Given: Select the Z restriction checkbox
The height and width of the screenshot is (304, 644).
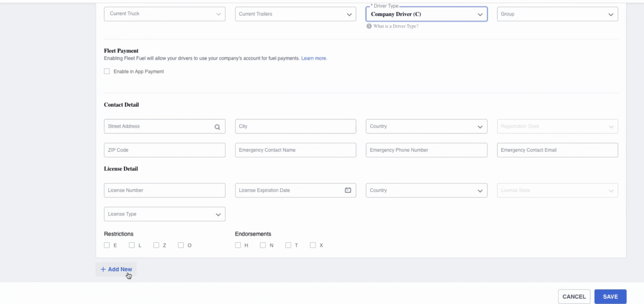Looking at the screenshot, I should point(156,245).
